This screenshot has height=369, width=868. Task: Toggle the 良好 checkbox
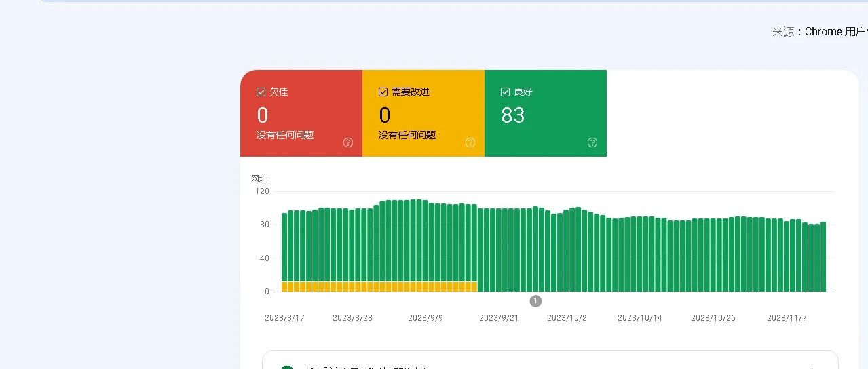(505, 92)
